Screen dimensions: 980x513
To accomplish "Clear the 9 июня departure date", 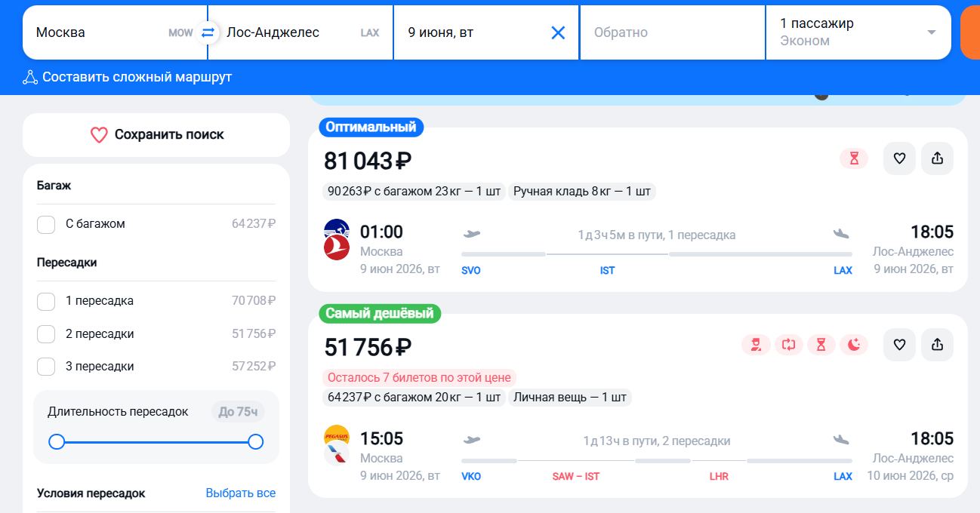I will (558, 32).
